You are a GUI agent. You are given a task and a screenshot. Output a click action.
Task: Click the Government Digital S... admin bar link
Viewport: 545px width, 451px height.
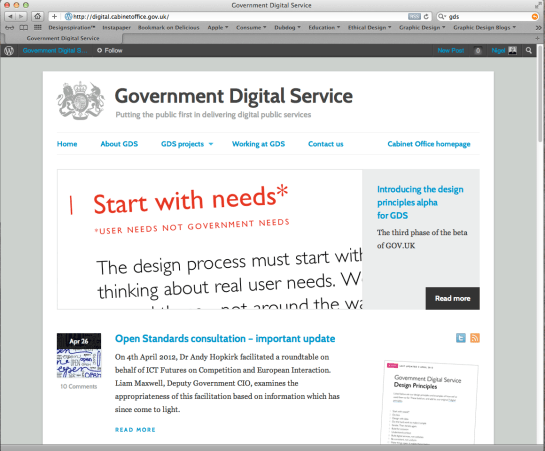coord(55,51)
